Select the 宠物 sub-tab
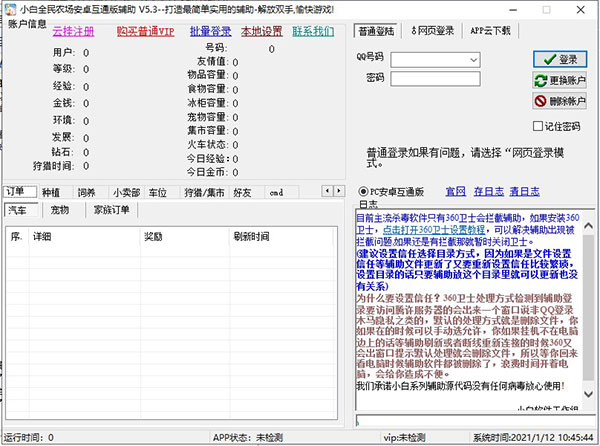The height and width of the screenshot is (446, 600). coord(60,210)
